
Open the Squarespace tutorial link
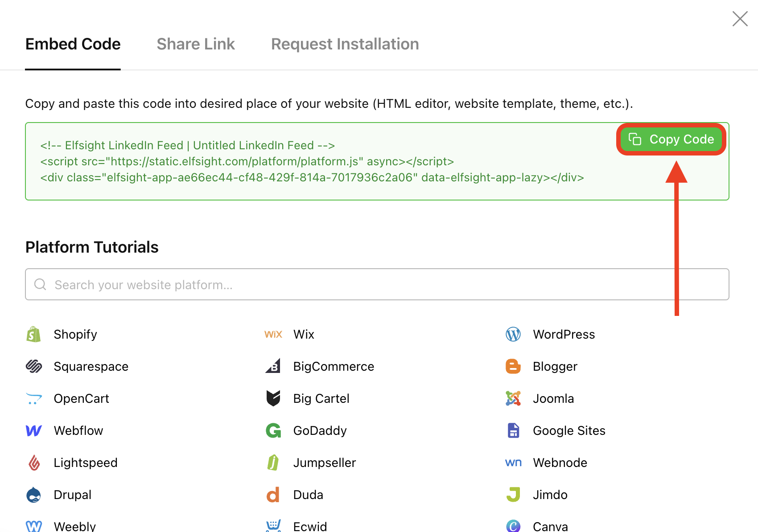click(91, 366)
